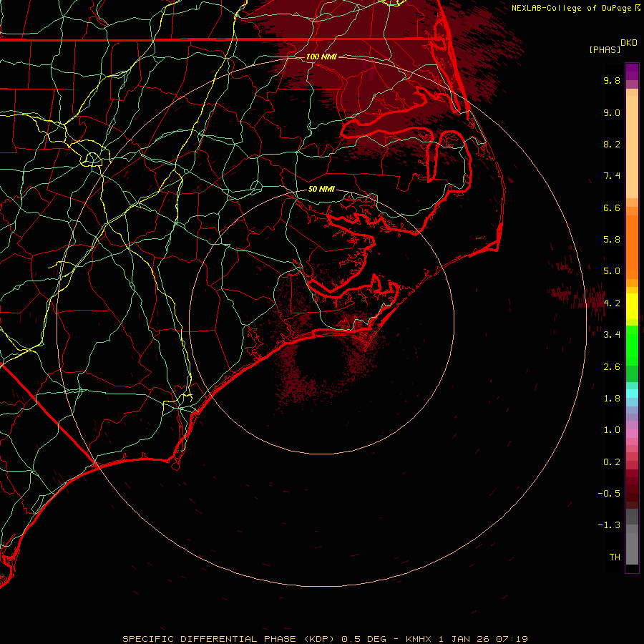Click the TH threshold label on legend

click(615, 557)
